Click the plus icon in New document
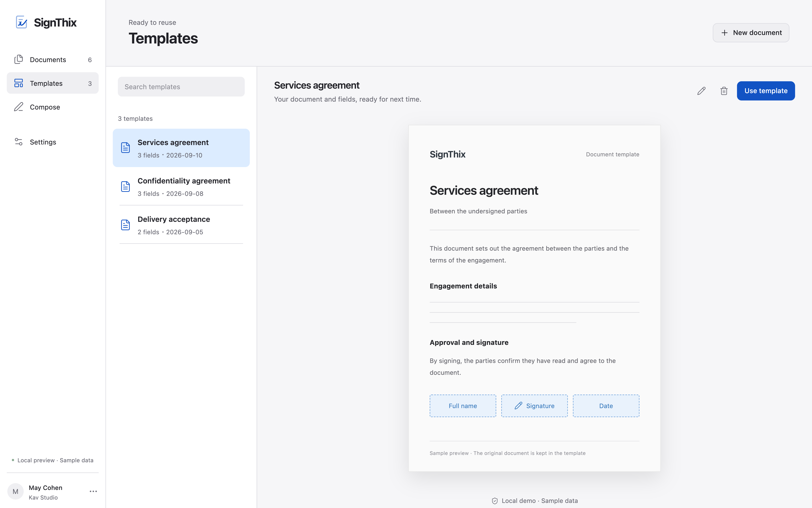Screen dimensions: 812x508 coord(724,33)
